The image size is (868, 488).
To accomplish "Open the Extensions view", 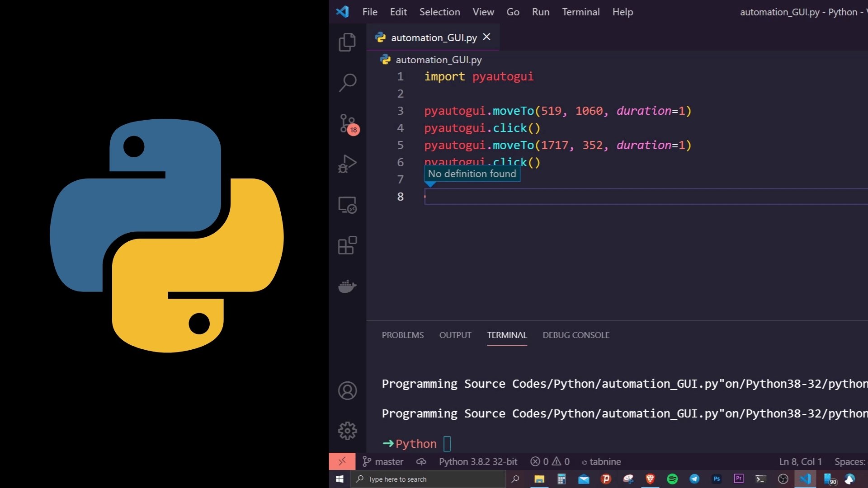I will coord(347,245).
